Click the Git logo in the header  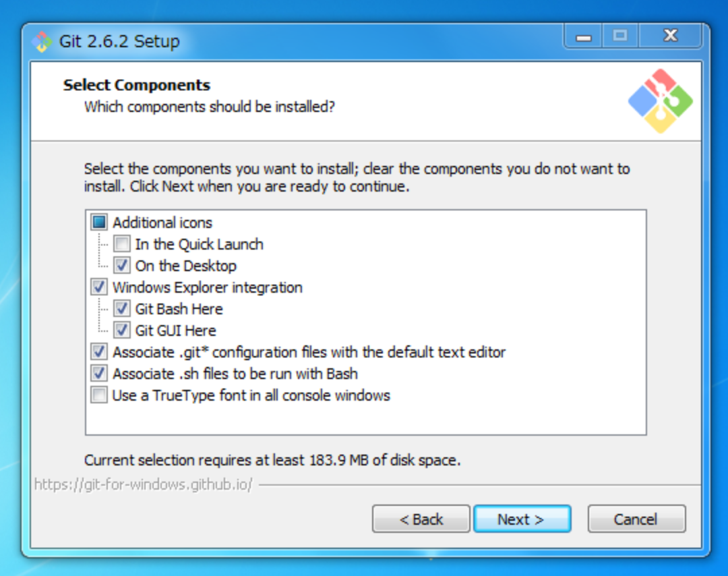(660, 100)
